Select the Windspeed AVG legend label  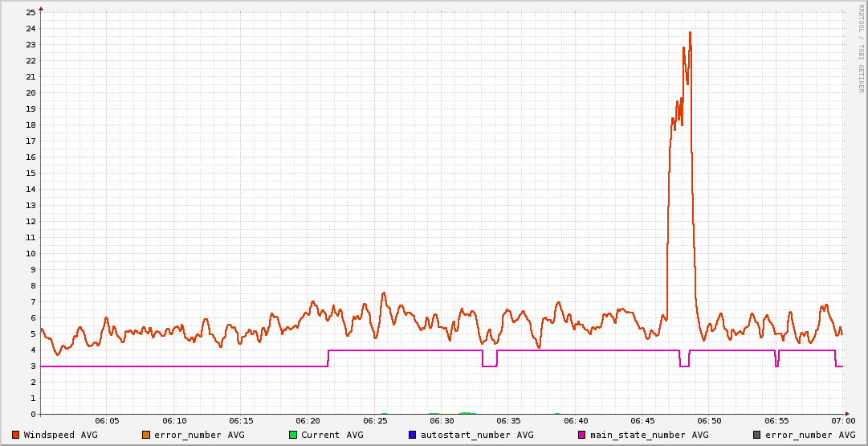click(61, 435)
